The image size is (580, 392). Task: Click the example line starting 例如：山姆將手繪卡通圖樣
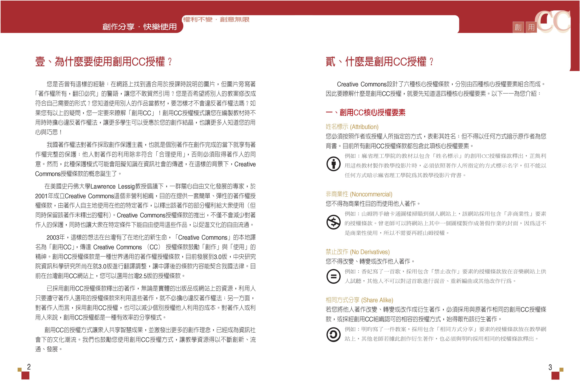tap(446, 214)
